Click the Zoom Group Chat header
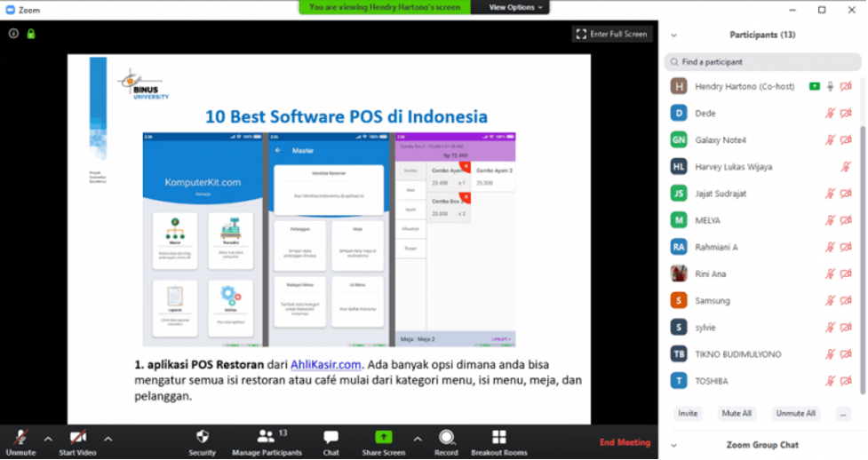868x460 pixels. pos(762,445)
